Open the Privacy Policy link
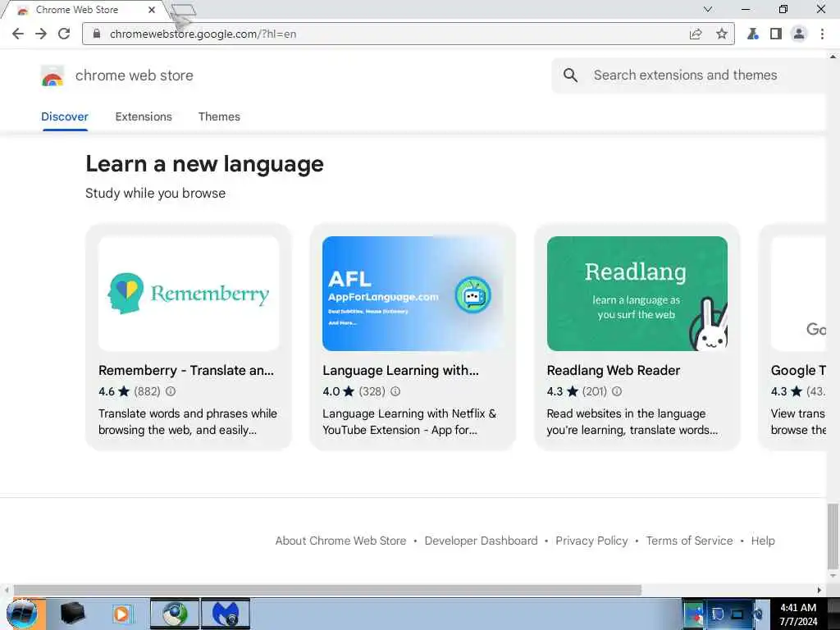This screenshot has height=630, width=840. click(x=591, y=541)
